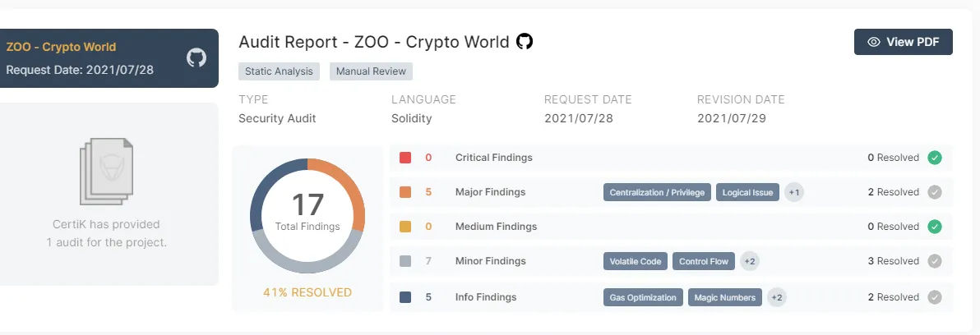
Task: Expand +2 more tags on Info Findings
Action: (776, 297)
